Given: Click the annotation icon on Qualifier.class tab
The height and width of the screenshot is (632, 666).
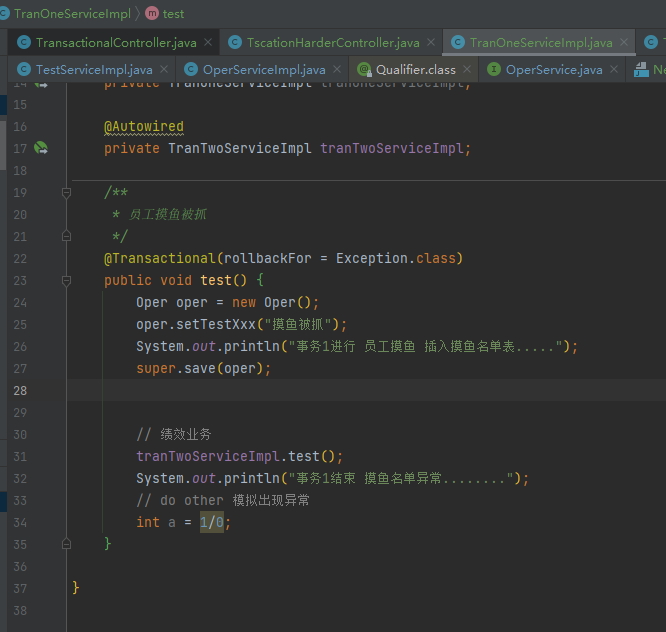Looking at the screenshot, I should [364, 69].
